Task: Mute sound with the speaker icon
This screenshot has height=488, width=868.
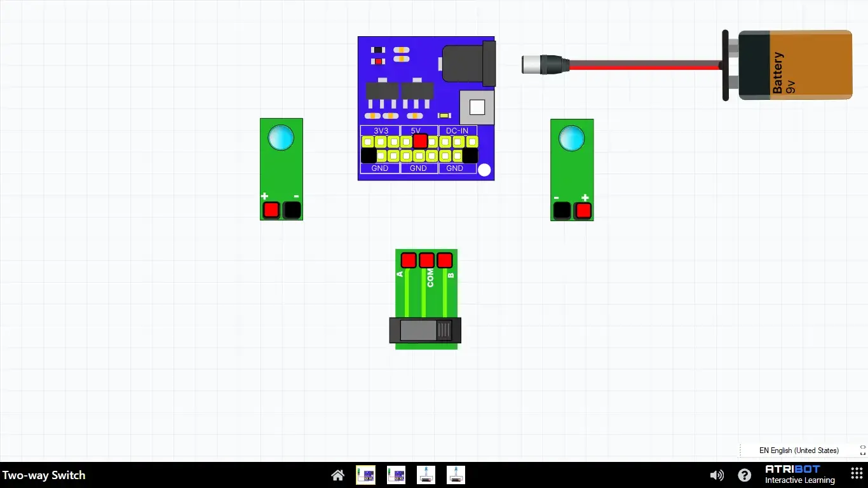Action: pos(717,475)
